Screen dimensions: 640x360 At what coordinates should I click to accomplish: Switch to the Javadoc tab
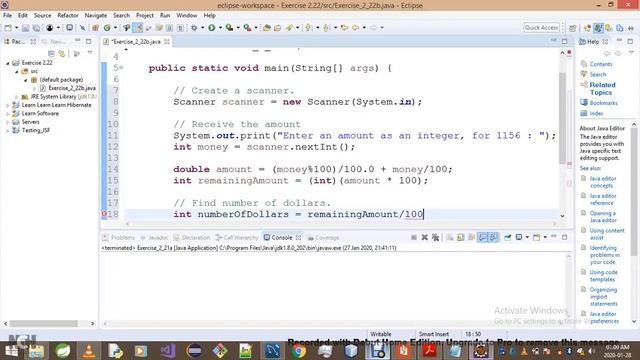(154, 238)
